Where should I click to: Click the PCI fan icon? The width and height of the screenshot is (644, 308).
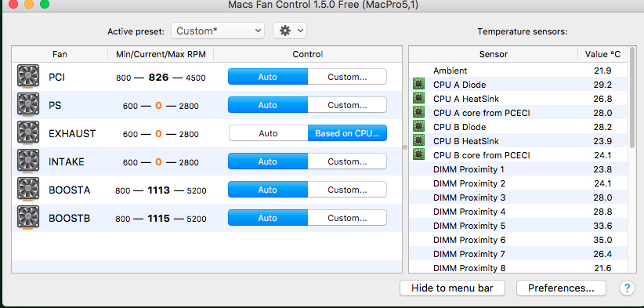[x=28, y=76]
